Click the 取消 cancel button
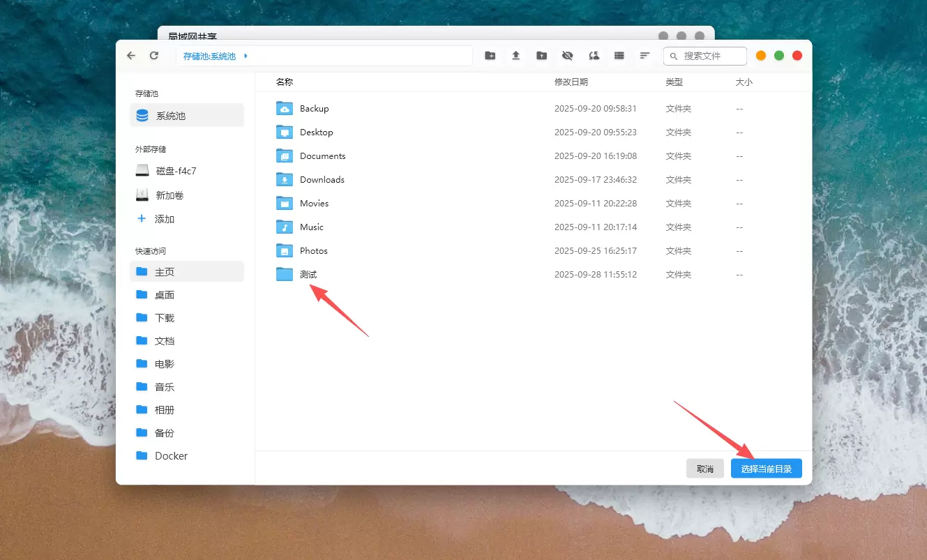Screen dimensions: 927x560 click(x=704, y=469)
